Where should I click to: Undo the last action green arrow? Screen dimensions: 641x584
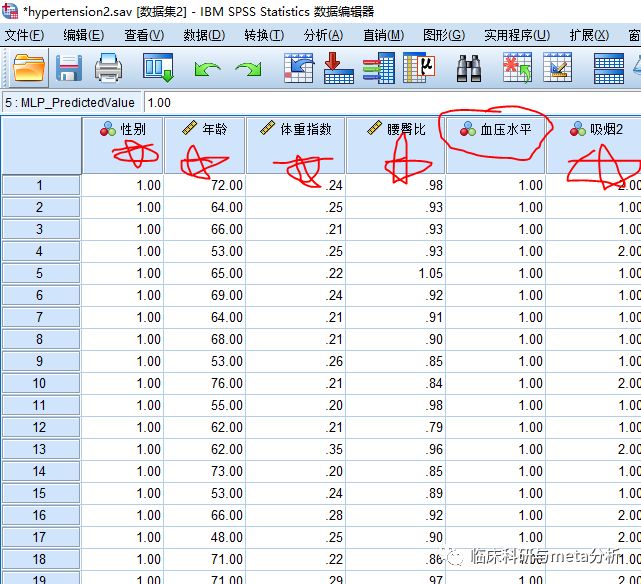point(207,69)
